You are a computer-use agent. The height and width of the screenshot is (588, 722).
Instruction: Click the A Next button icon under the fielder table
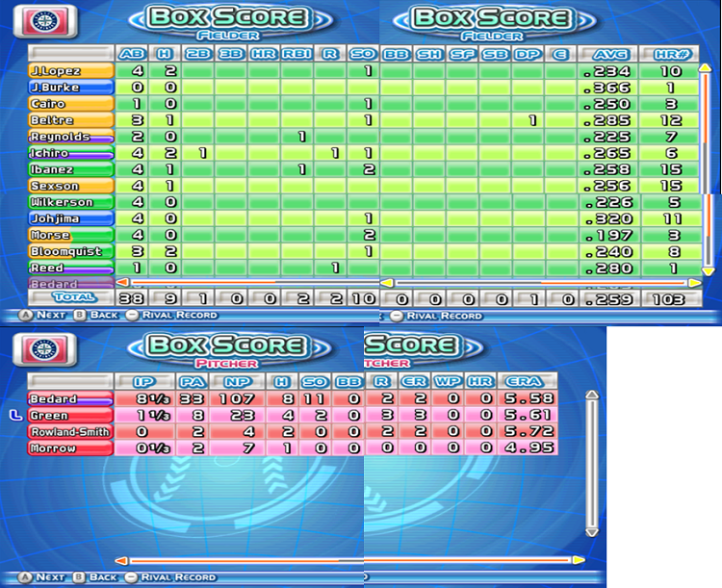[x=25, y=315]
